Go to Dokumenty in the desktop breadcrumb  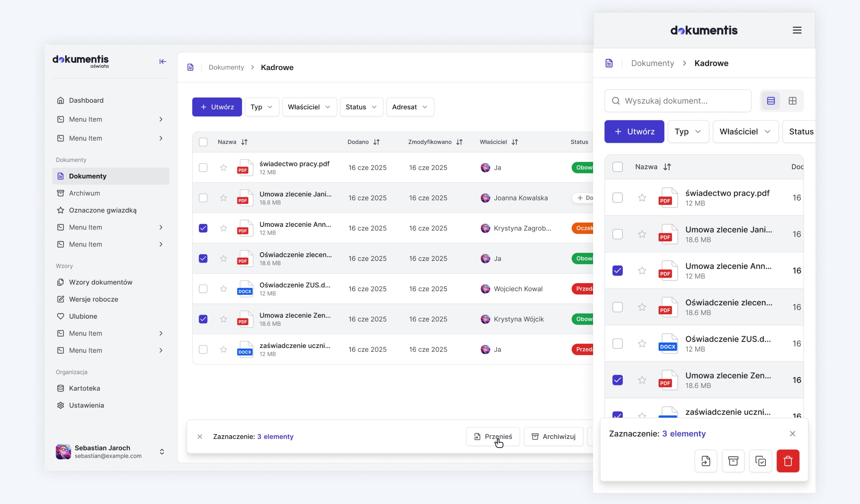pyautogui.click(x=226, y=67)
